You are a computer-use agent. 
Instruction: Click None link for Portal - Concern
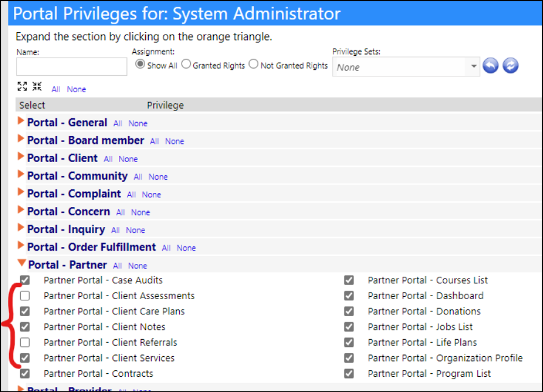point(140,212)
